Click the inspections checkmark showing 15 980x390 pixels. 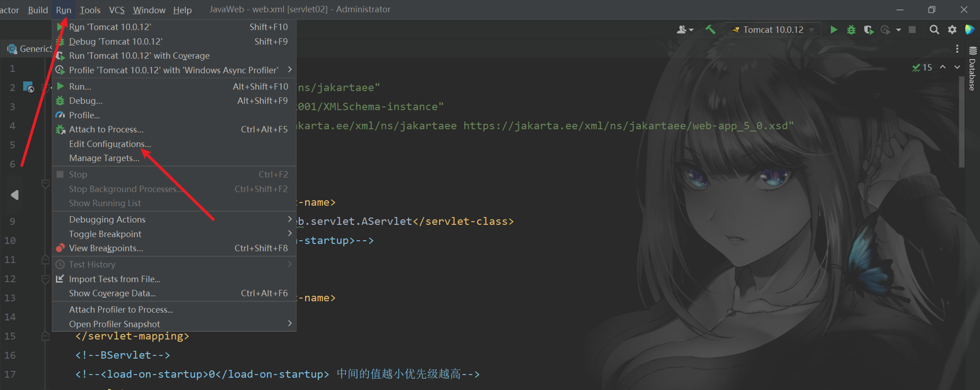tap(922, 68)
